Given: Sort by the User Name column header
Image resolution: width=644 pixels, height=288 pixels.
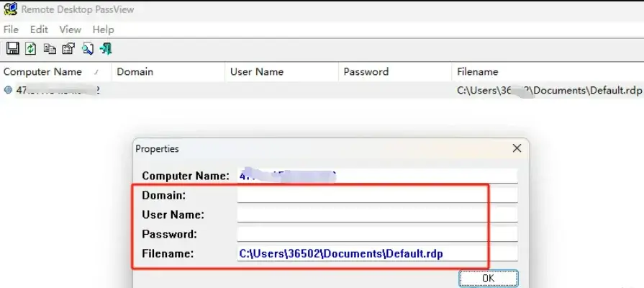Looking at the screenshot, I should tap(282, 72).
